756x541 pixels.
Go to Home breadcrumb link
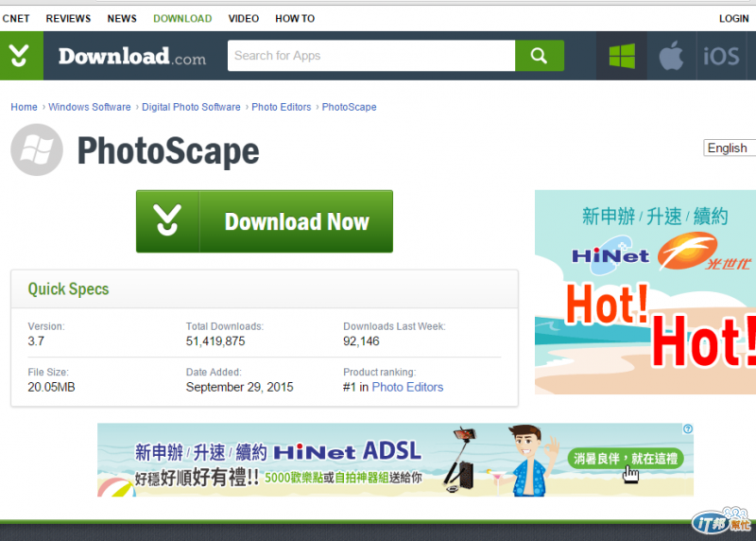pyautogui.click(x=25, y=107)
